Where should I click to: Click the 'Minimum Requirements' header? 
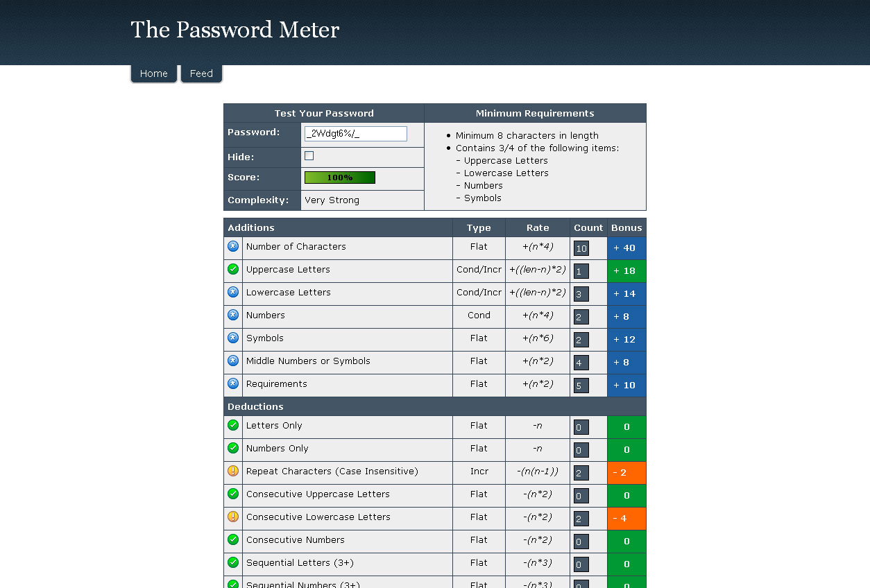(x=535, y=114)
